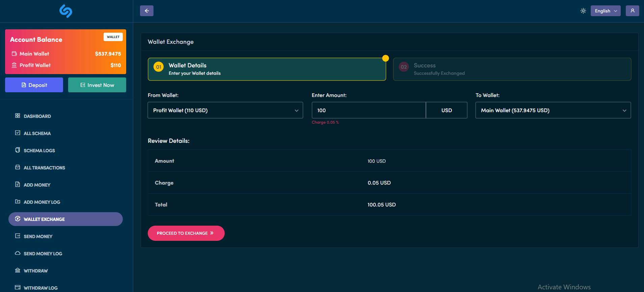
Task: Expand the From Wallet dropdown
Action: tap(225, 110)
